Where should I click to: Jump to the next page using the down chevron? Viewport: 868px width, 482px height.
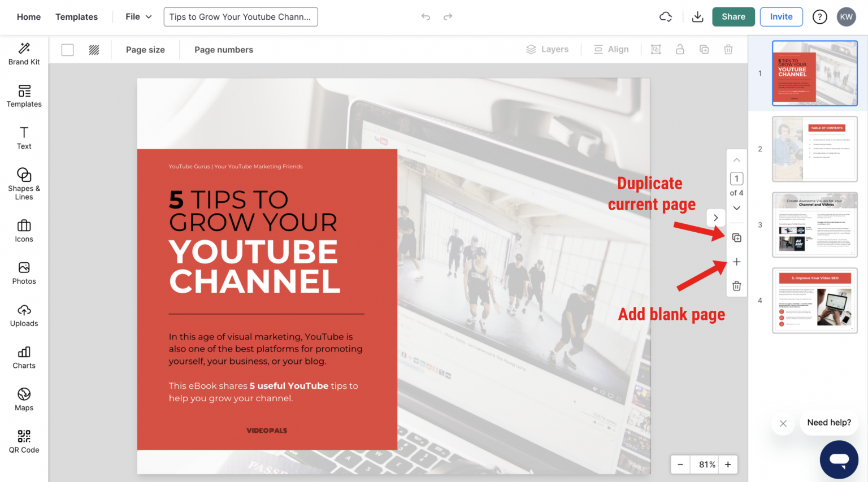pos(736,208)
